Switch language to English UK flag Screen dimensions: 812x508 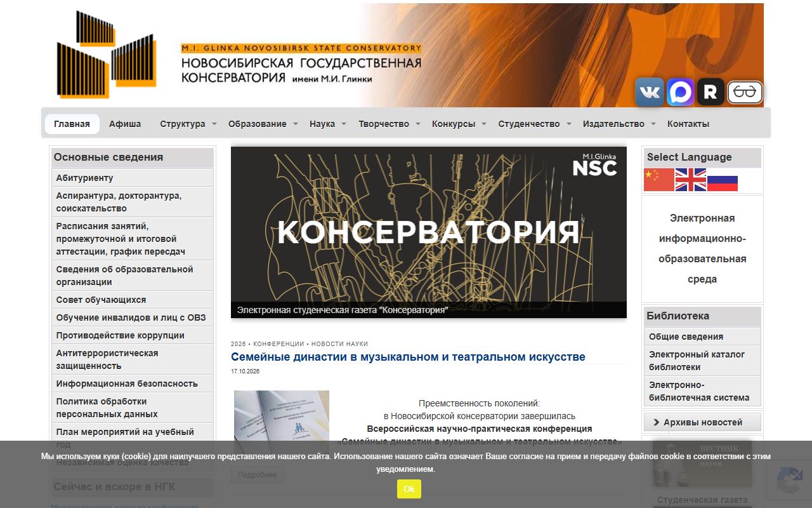tap(690, 180)
